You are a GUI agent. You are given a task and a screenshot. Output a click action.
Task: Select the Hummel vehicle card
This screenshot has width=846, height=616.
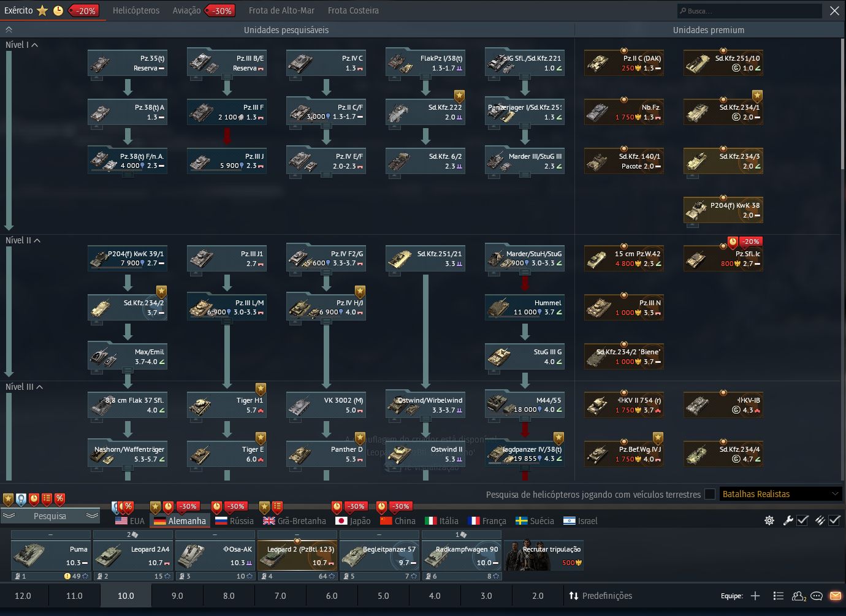(525, 308)
